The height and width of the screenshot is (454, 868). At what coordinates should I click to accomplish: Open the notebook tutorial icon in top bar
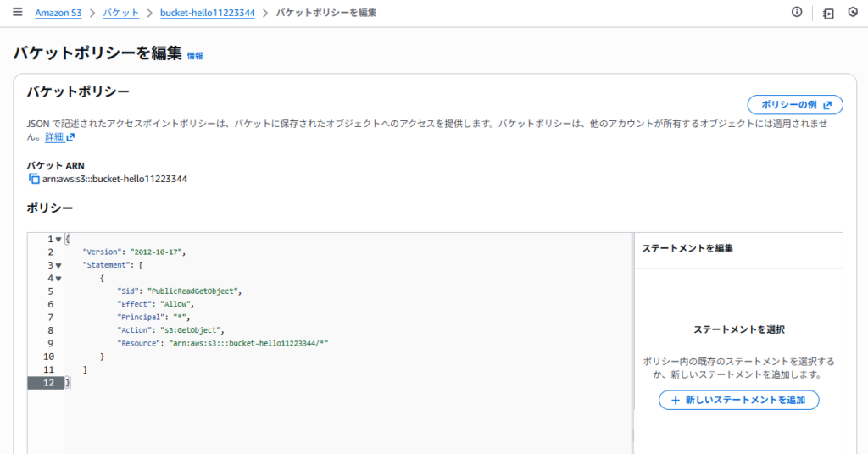click(x=828, y=13)
